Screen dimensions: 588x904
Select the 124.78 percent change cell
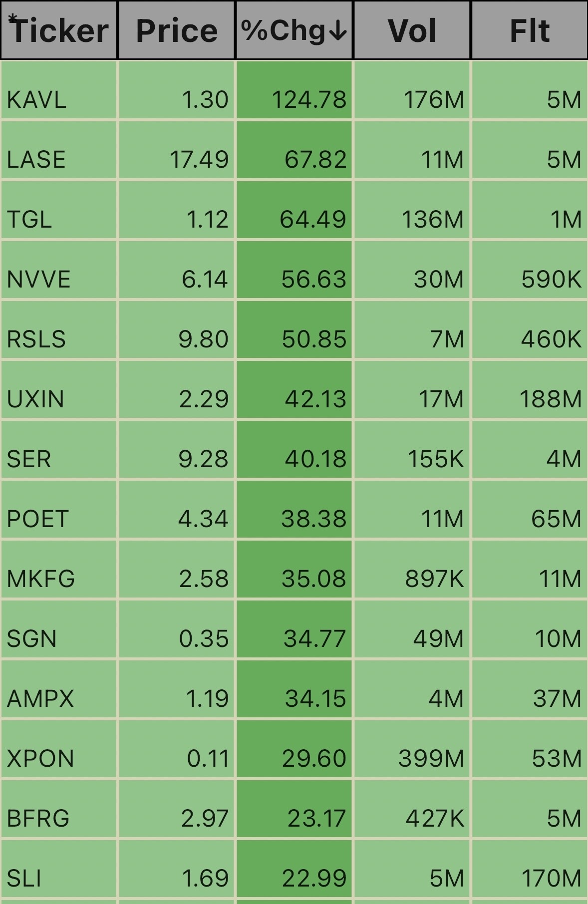tap(294, 90)
